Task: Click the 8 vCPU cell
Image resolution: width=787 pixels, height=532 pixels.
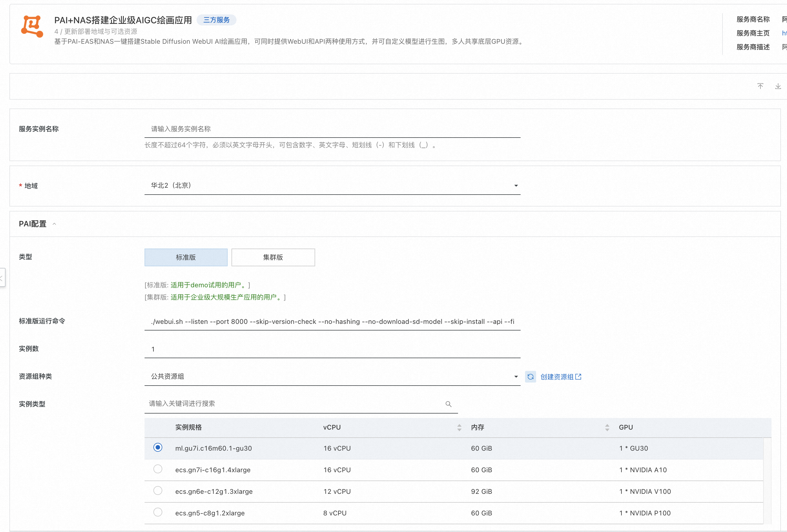Action: [x=335, y=513]
